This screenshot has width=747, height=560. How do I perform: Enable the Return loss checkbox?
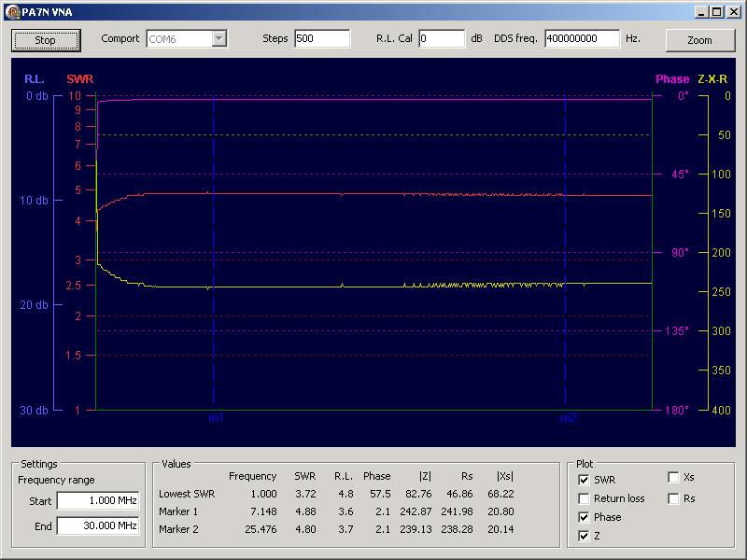click(x=585, y=498)
